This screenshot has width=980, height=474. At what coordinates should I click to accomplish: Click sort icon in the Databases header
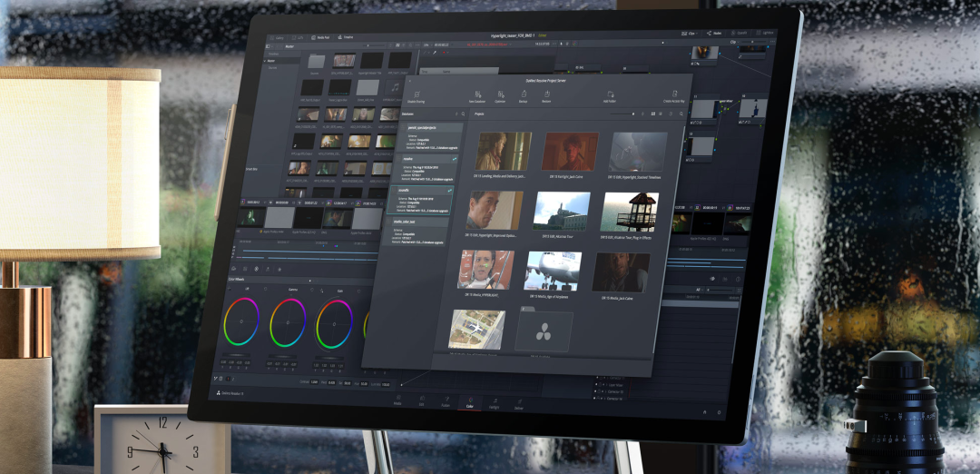click(455, 114)
